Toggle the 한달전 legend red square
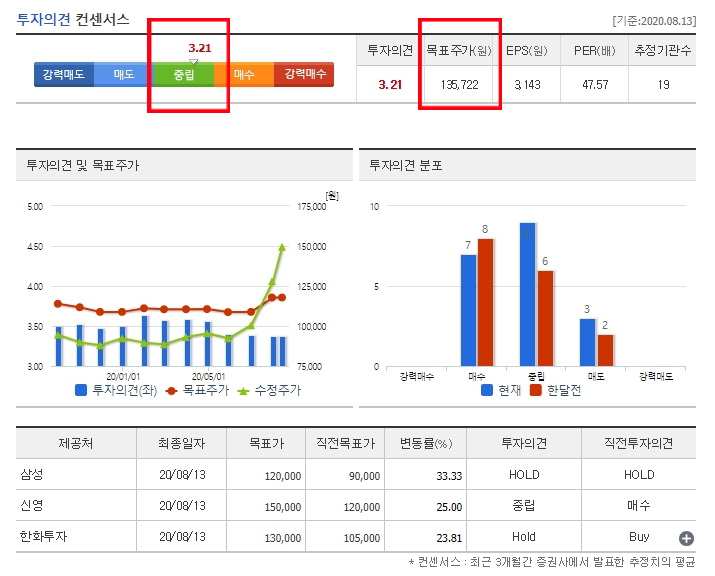 (x=535, y=390)
